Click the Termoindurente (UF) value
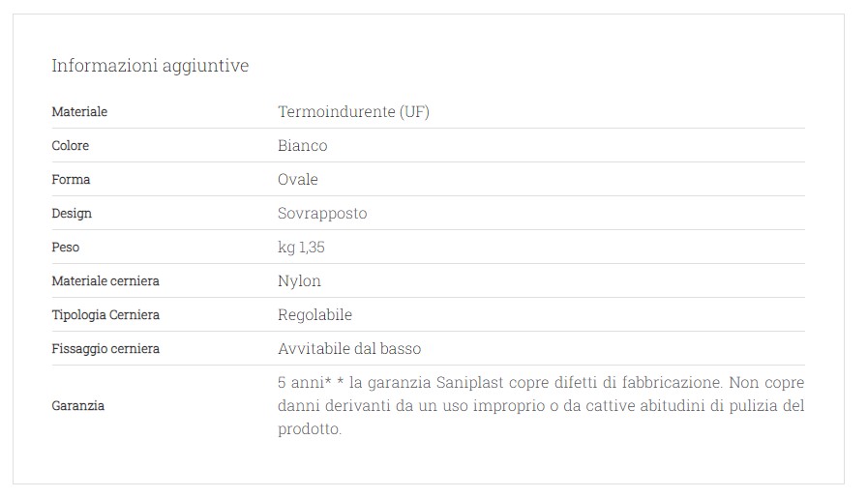The width and height of the screenshot is (868, 498). tap(354, 112)
